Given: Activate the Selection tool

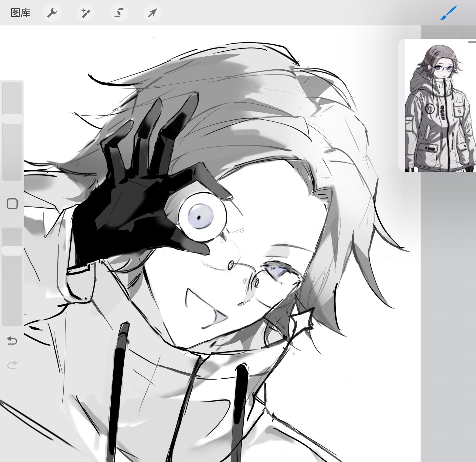Looking at the screenshot, I should tap(119, 13).
